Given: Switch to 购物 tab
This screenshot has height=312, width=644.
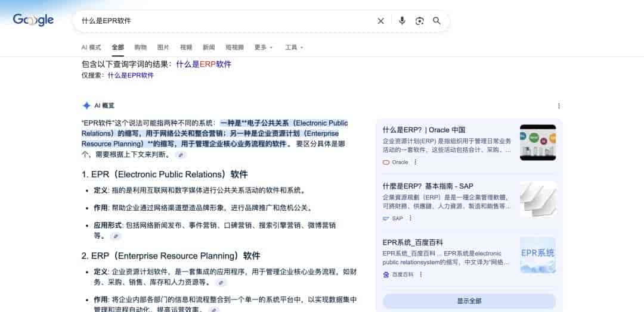Looking at the screenshot, I should (141, 47).
